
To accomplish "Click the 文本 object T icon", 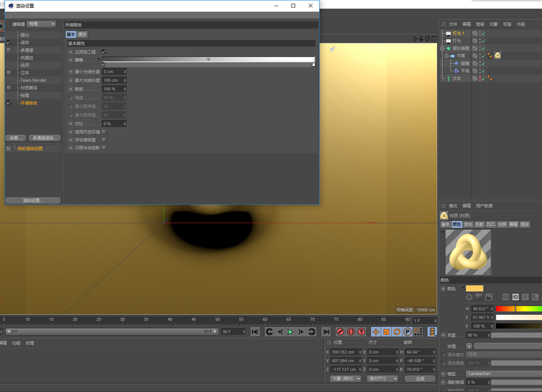I will (x=448, y=79).
